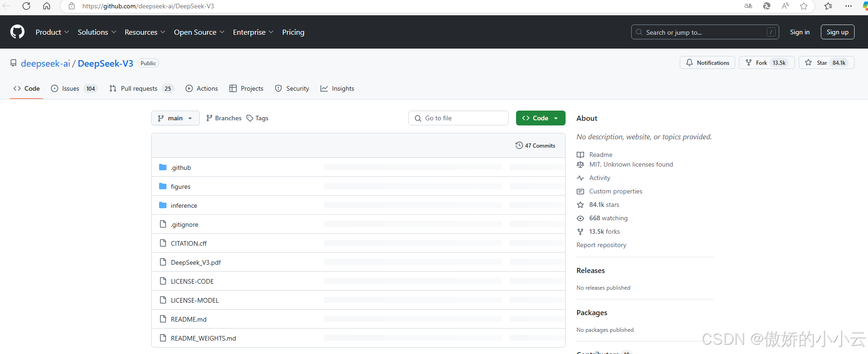Open DeepSeek_V3.pdf file
Screen dimensions: 868x354
[x=196, y=262]
